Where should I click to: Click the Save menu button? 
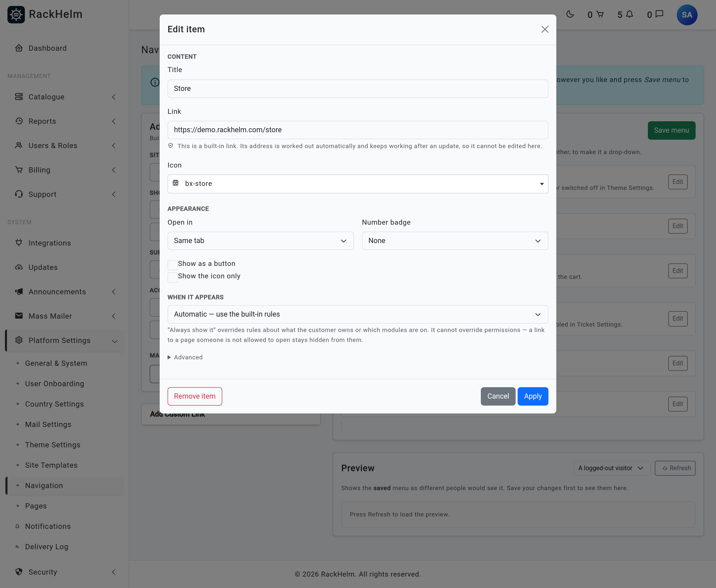[671, 130]
